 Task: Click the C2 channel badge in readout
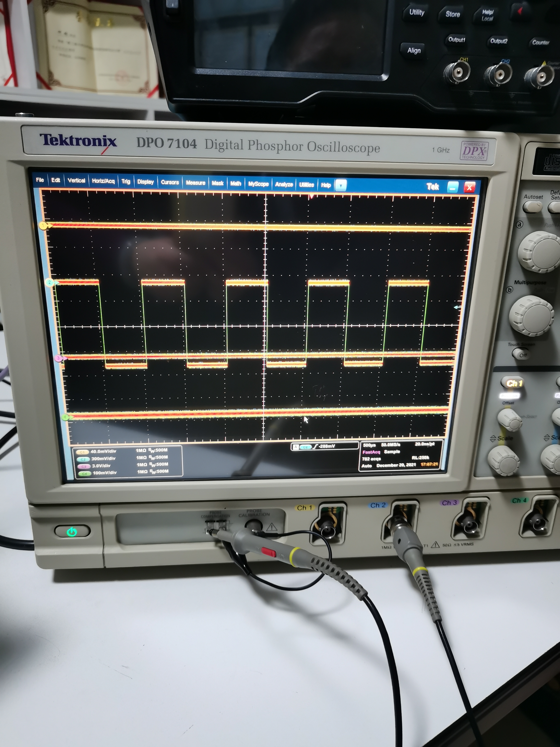[x=83, y=459]
